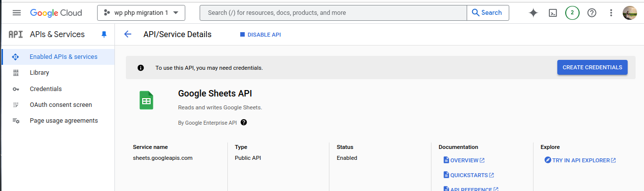Open the OVERVIEW documentation link

coord(464,160)
